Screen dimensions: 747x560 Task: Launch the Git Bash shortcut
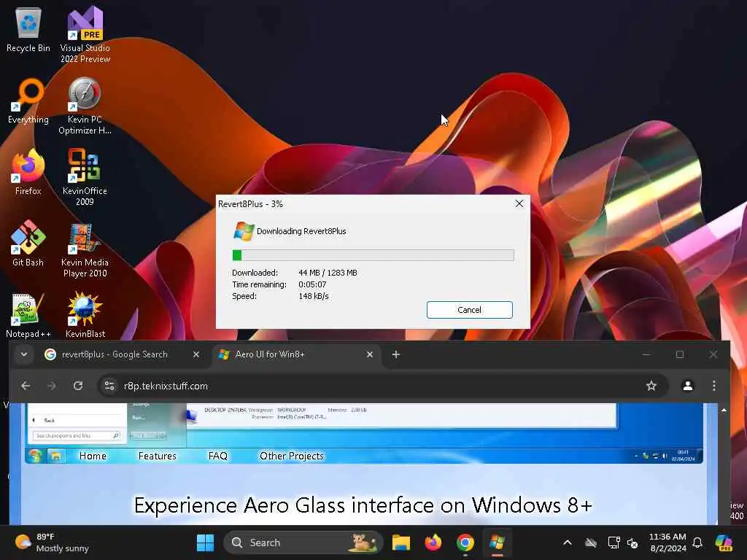click(28, 244)
